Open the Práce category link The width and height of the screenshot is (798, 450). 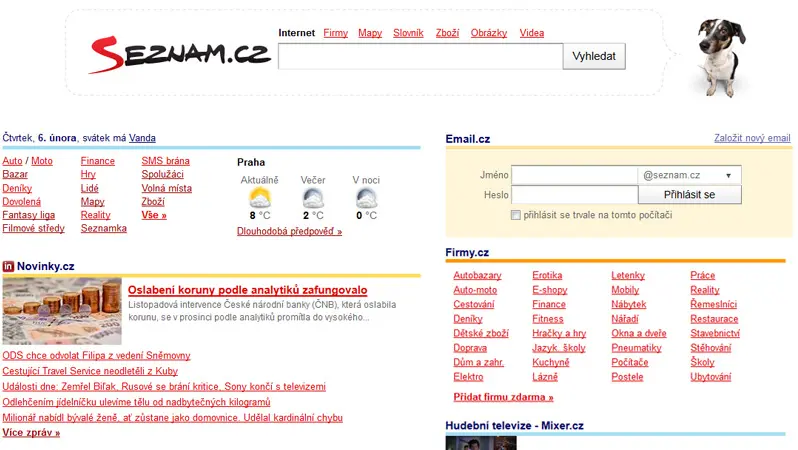pos(702,275)
